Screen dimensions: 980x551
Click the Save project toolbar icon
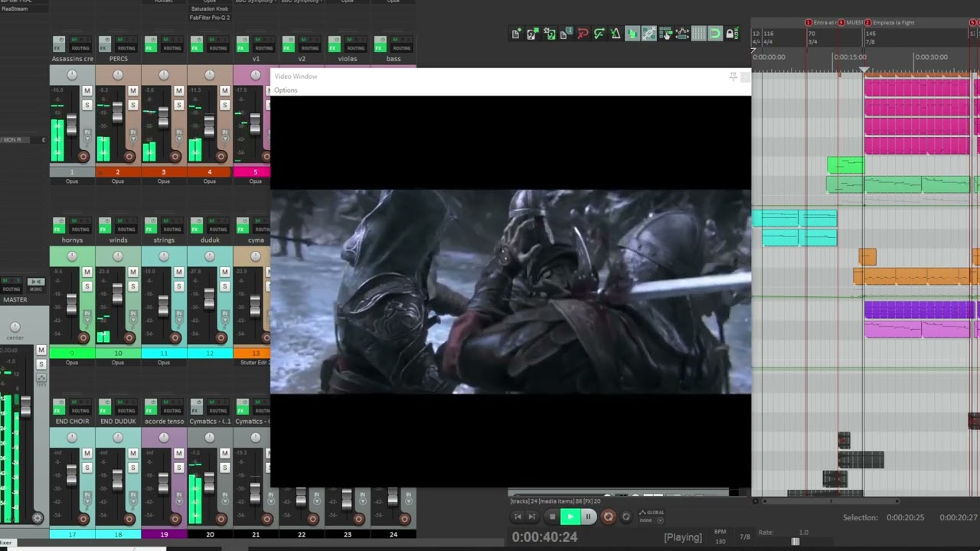pyautogui.click(x=549, y=34)
